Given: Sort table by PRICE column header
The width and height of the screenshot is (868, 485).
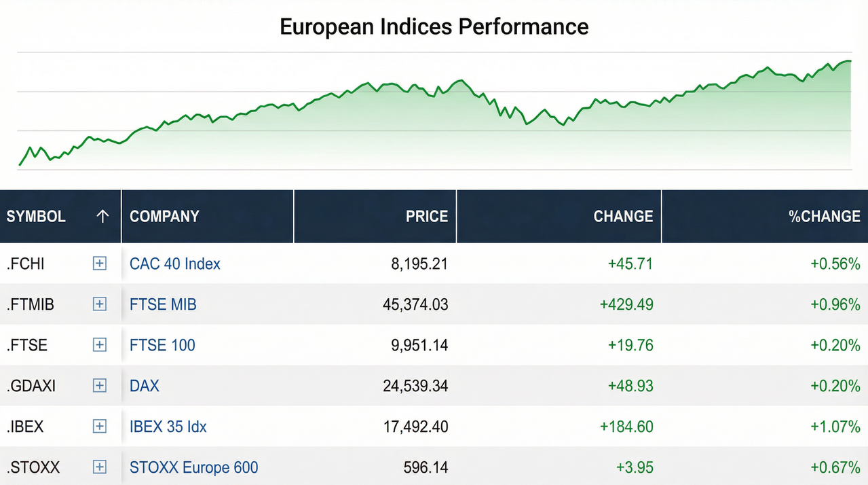Looking at the screenshot, I should 427,217.
